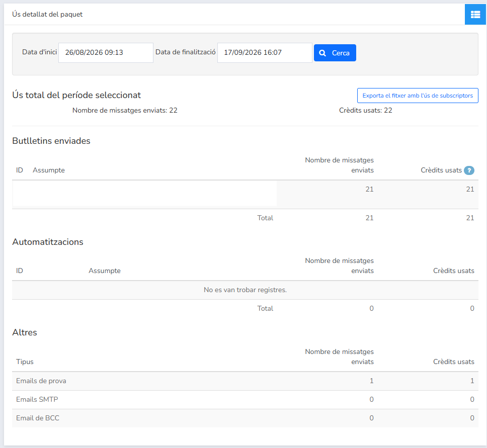487x448 pixels.
Task: Select the Butlletins enviades ID column header
Action: pos(20,170)
